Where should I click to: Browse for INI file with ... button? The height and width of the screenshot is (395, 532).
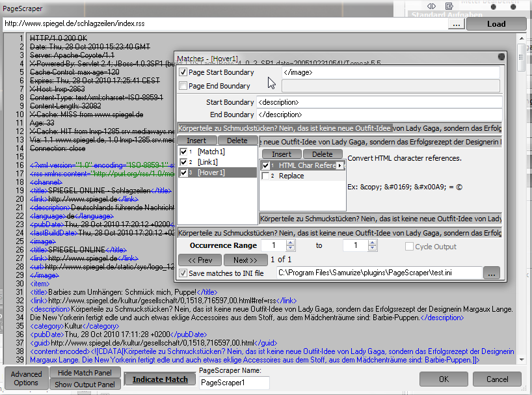(x=492, y=273)
